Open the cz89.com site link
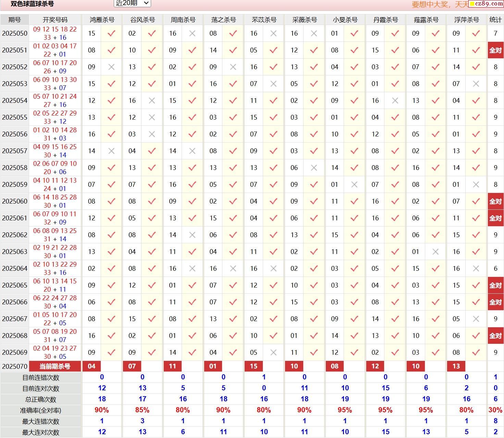The width and height of the screenshot is (504, 438). (486, 4)
